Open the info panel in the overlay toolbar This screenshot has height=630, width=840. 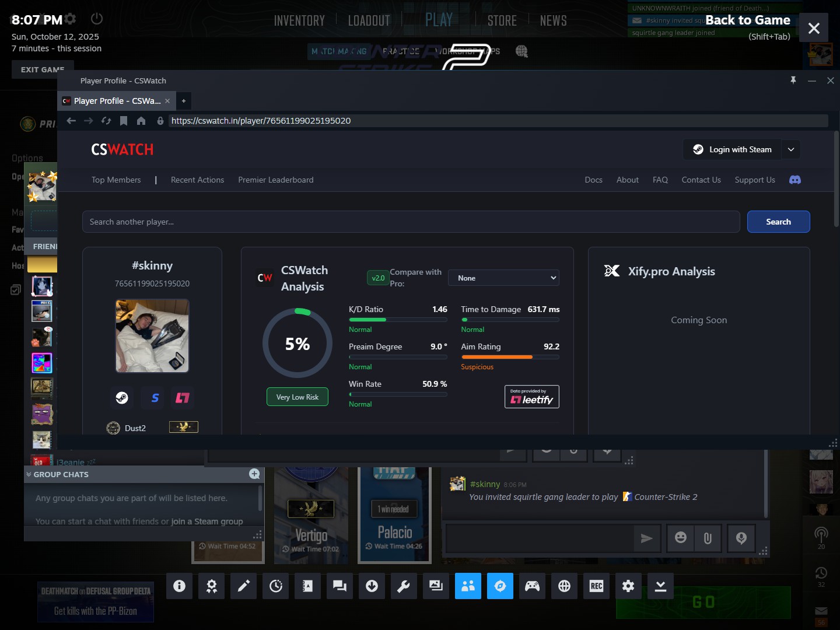tap(179, 586)
